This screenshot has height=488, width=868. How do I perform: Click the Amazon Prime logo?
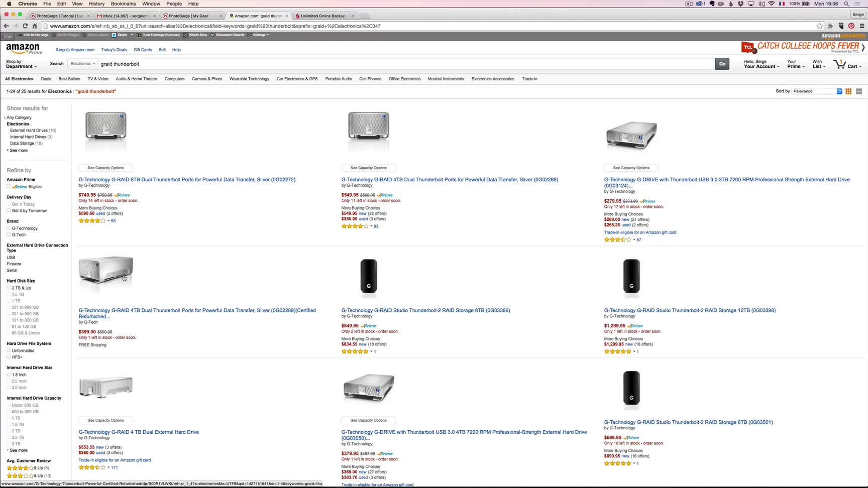tap(24, 49)
